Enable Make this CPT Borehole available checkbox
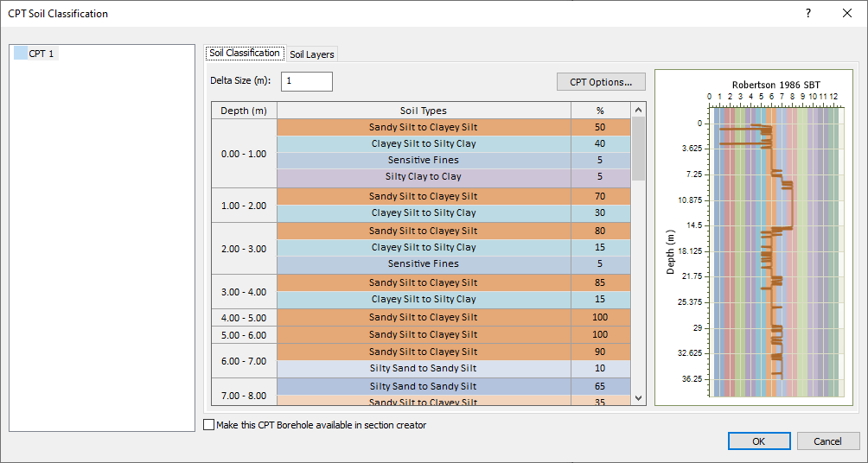The height and width of the screenshot is (463, 868). pos(208,425)
